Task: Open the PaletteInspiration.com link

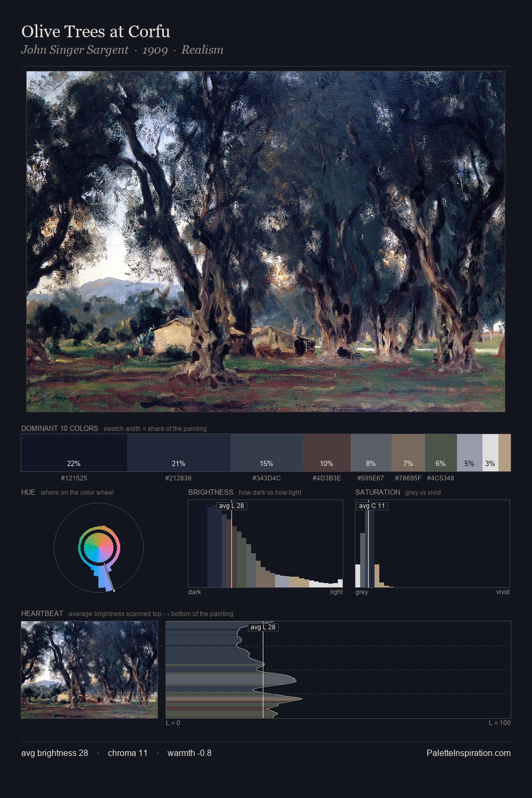Action: (x=469, y=753)
